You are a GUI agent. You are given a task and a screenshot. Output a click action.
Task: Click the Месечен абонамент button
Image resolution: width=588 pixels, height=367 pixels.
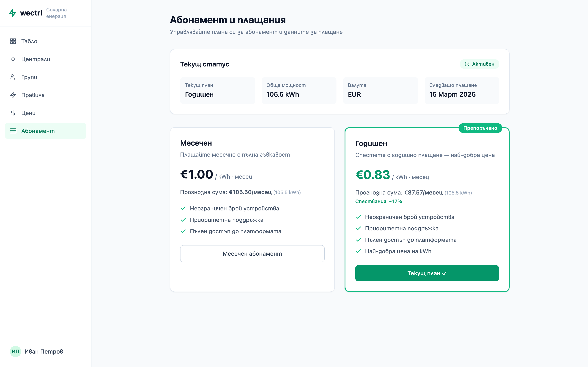252,253
